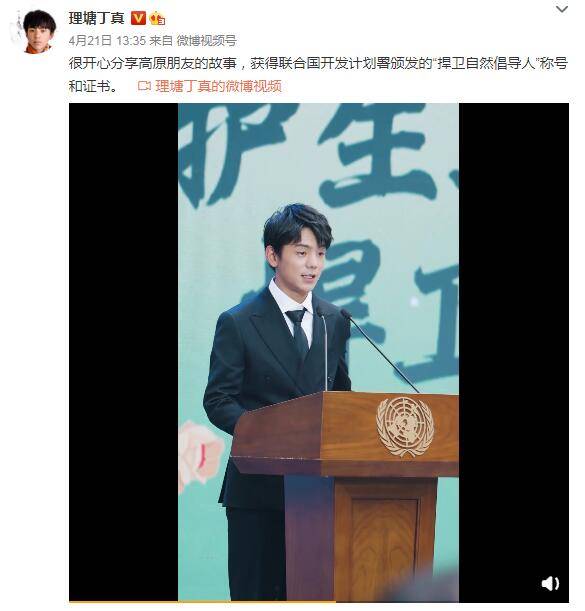
Task: Click the 微博视频号 source link
Action: coord(207,41)
